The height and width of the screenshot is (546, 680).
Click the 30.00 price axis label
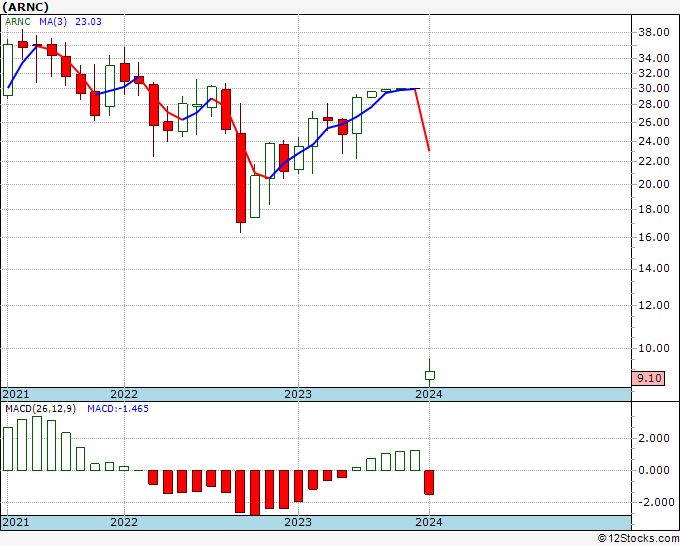654,88
